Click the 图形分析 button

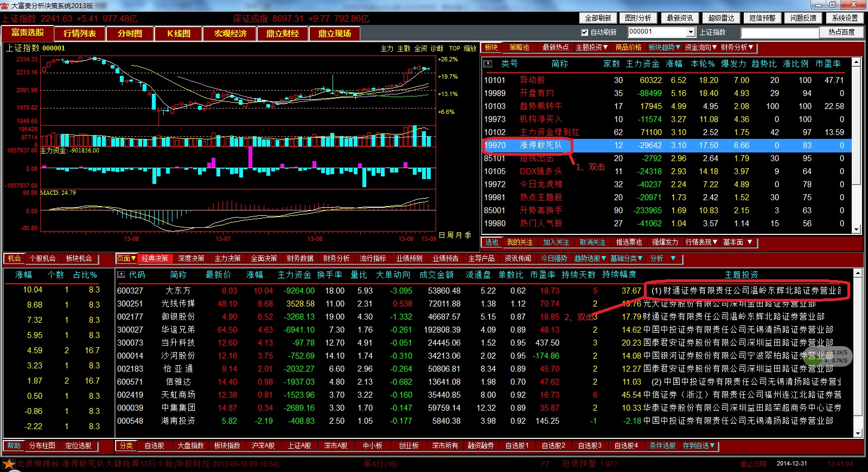tap(639, 18)
